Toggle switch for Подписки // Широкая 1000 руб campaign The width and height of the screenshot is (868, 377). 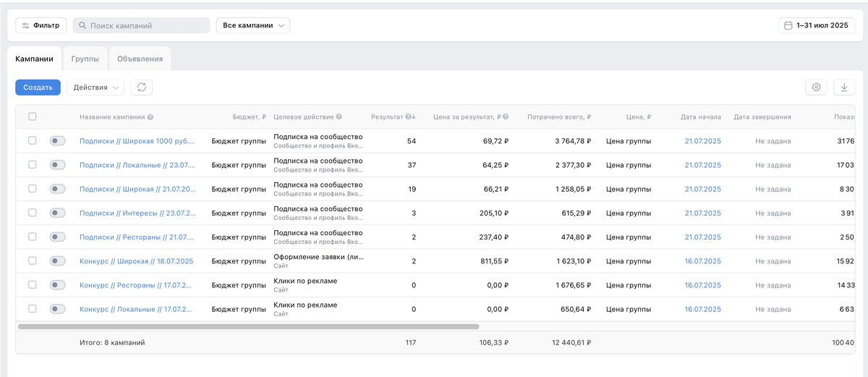point(57,141)
